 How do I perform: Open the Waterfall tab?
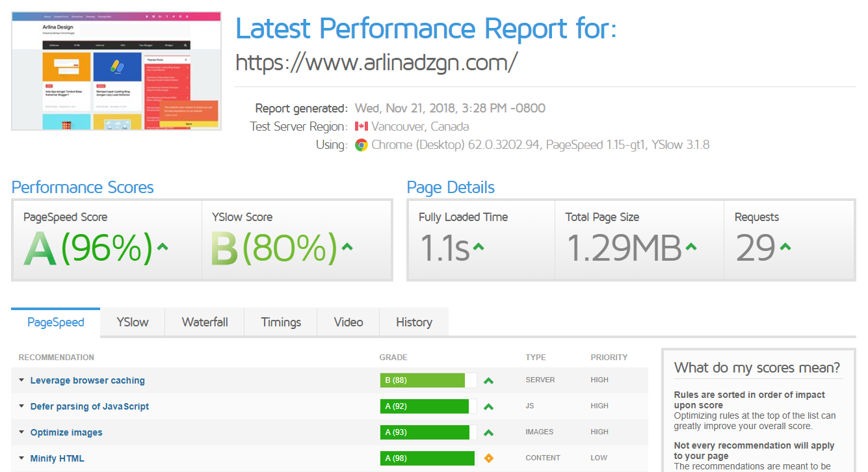click(205, 322)
